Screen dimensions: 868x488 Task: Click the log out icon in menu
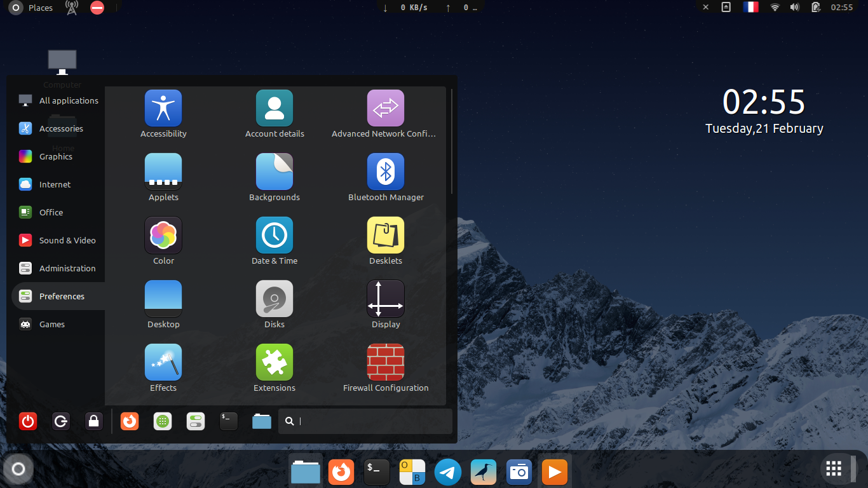click(61, 421)
